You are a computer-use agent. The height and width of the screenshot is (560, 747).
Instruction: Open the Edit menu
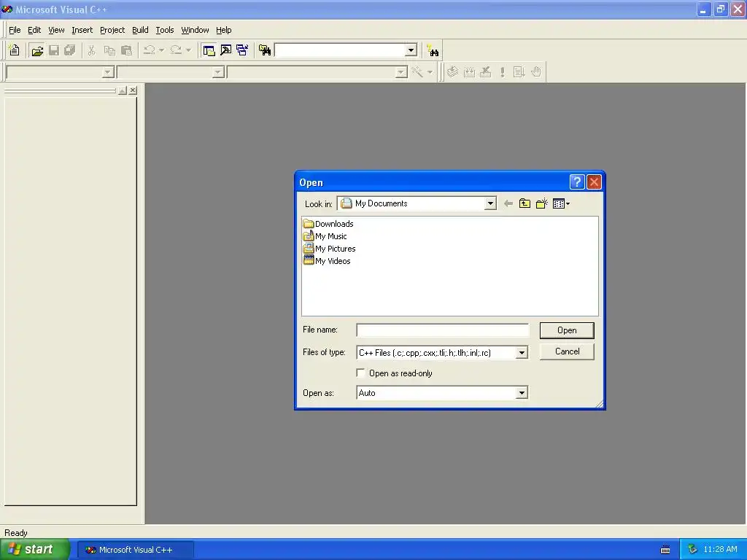pos(34,30)
